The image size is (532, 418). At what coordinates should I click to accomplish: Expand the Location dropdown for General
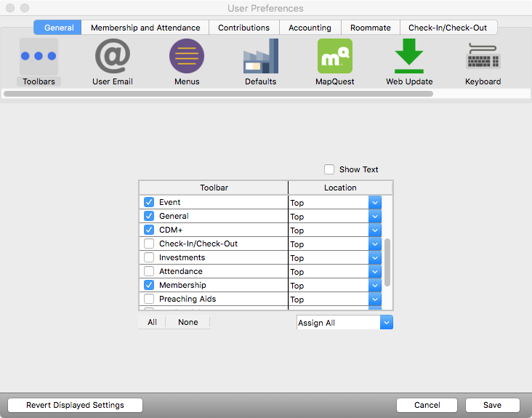(375, 217)
